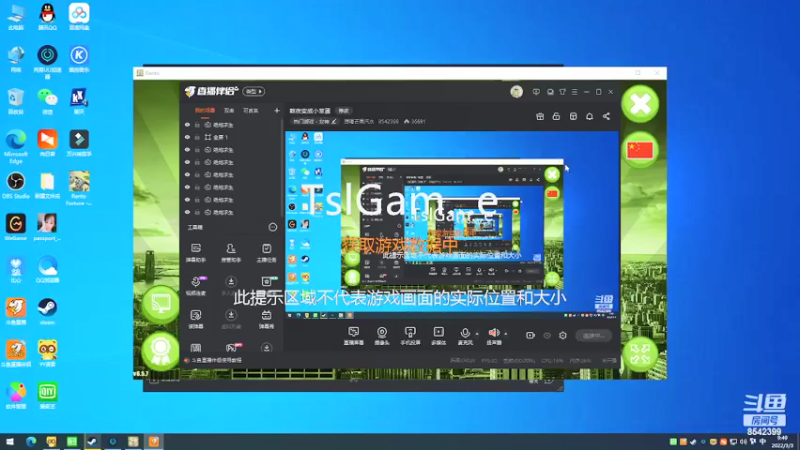Screen dimensions: 800x450
Task: Hide the topmost source using its eye icon
Action: coord(187,124)
